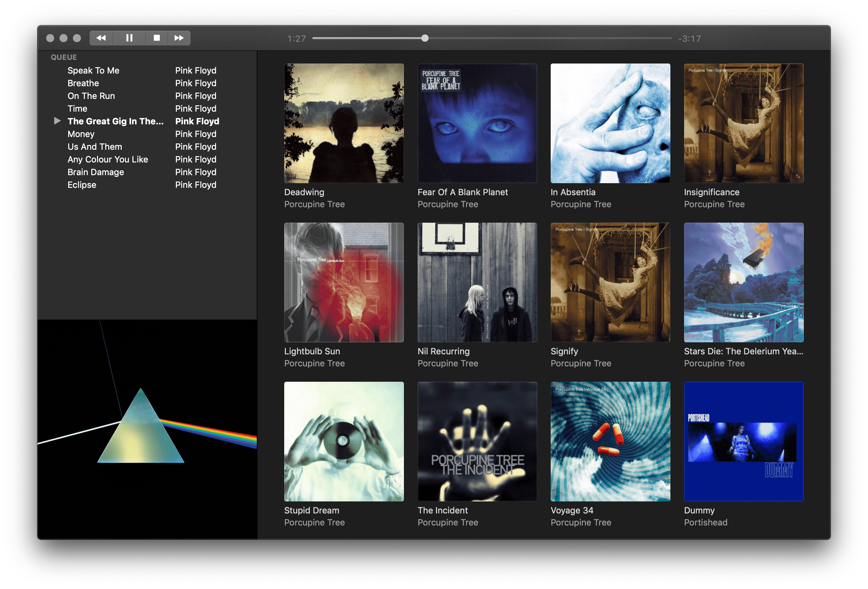The height and width of the screenshot is (589, 868).
Task: Stop playback
Action: pos(156,38)
